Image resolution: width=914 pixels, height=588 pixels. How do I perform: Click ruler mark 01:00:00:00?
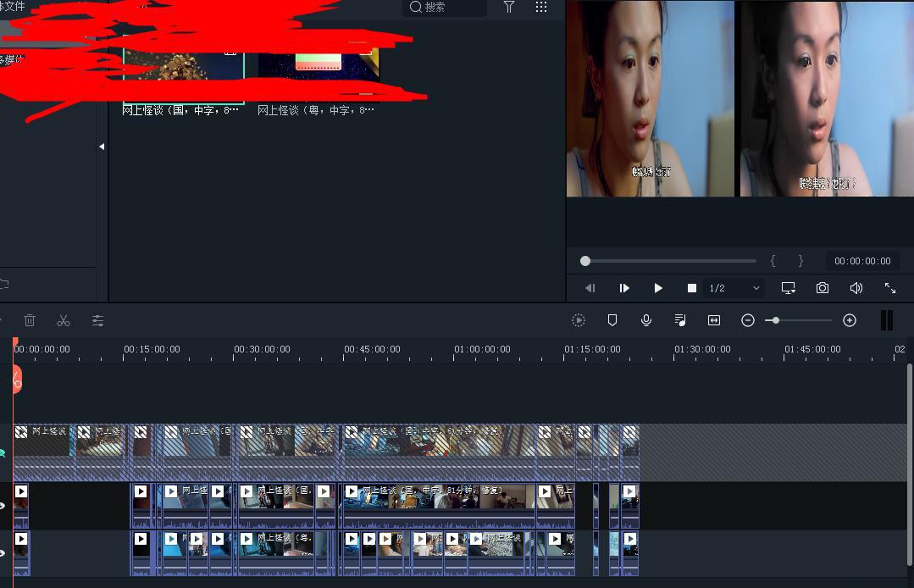pyautogui.click(x=482, y=349)
